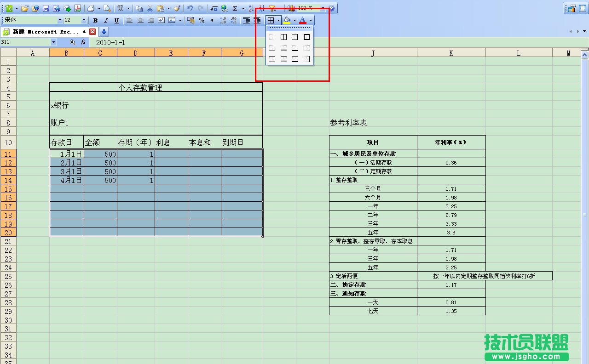This screenshot has height=364, width=589.
Task: Click the Center alignment button
Action: (139, 20)
